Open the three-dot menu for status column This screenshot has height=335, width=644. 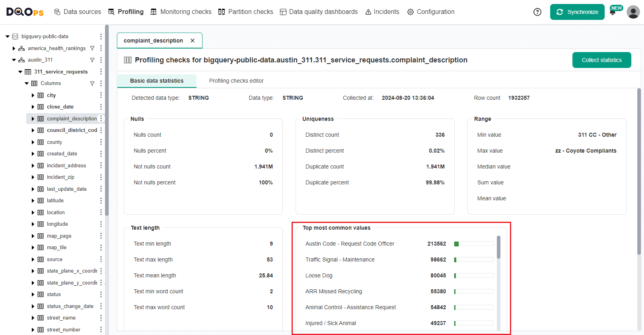pos(101,294)
